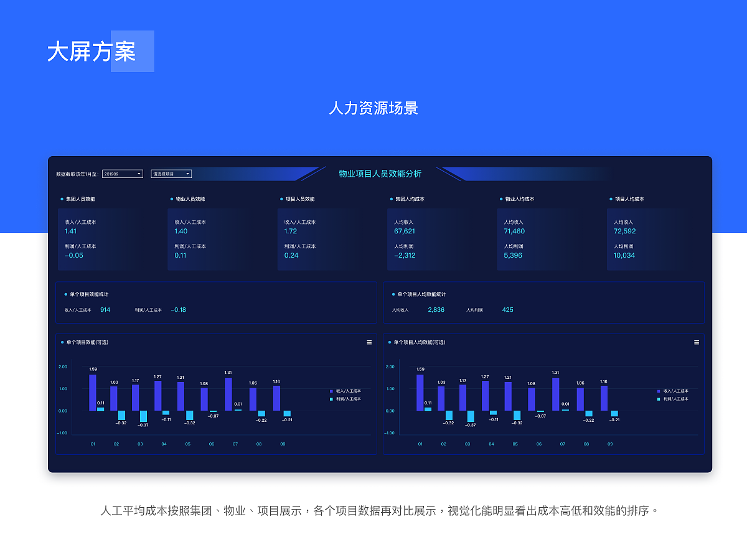747x560 pixels.
Task: Click the 1.16 bar in 单个项目效能(可选) chart
Action: click(x=276, y=398)
